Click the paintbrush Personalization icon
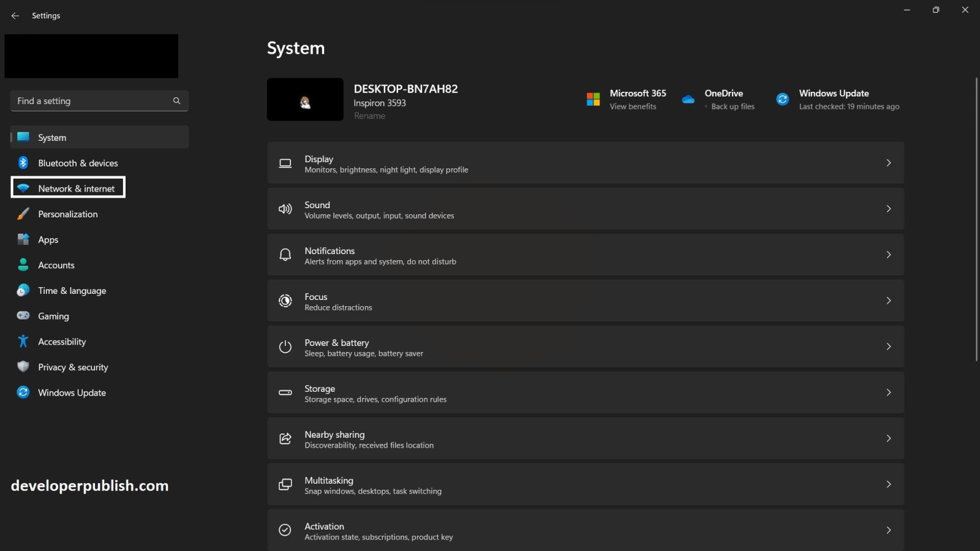Image resolution: width=980 pixels, height=551 pixels. click(23, 214)
